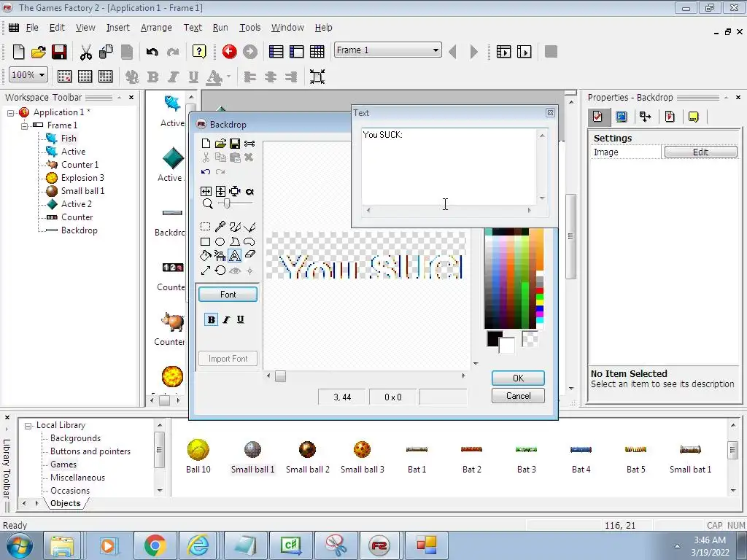This screenshot has height=560, width=747.
Task: Pick the bright green swatch in palette
Action: coord(540,298)
